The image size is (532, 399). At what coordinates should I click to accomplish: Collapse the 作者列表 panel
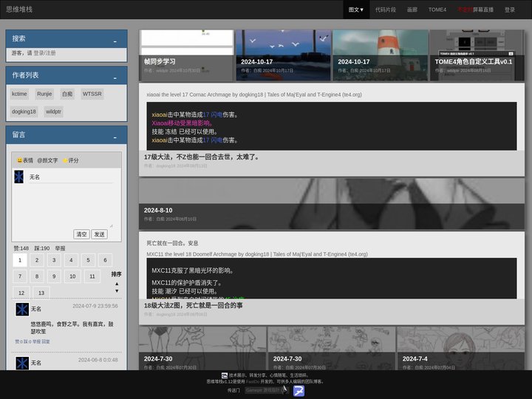(115, 78)
